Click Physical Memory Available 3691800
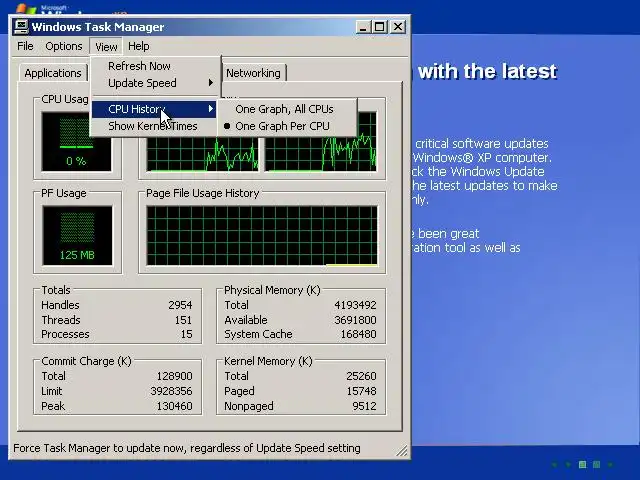 (355, 320)
